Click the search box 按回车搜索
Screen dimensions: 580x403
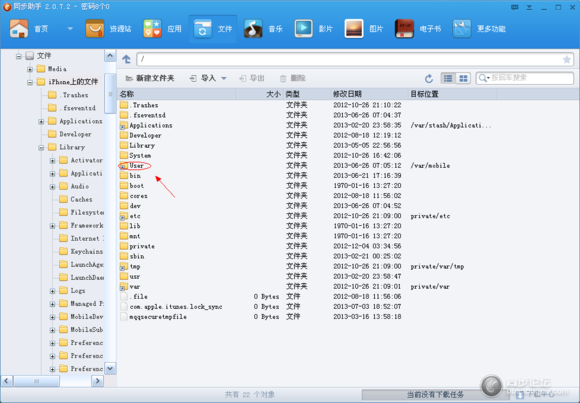(525, 78)
